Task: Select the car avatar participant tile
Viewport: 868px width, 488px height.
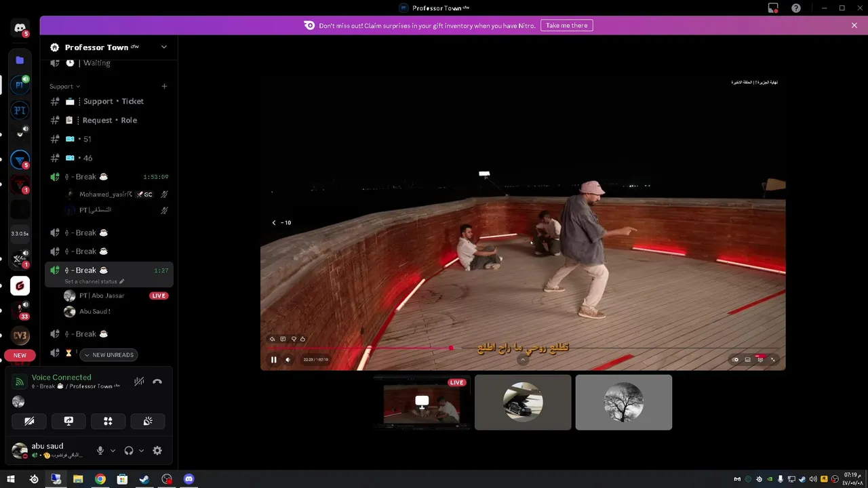Action: point(523,403)
